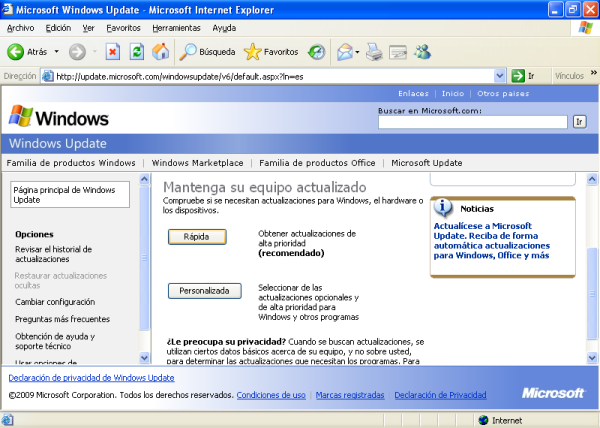Click the Print toolbar icon
600x428 pixels.
[374, 51]
